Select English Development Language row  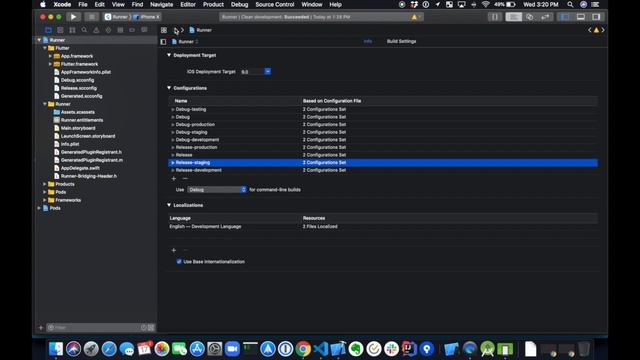click(383, 227)
